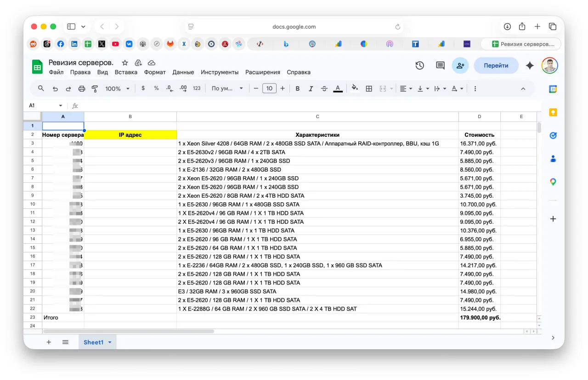Image resolution: width=588 pixels, height=380 pixels.
Task: Star the document Ревизия серверов
Action: point(124,63)
